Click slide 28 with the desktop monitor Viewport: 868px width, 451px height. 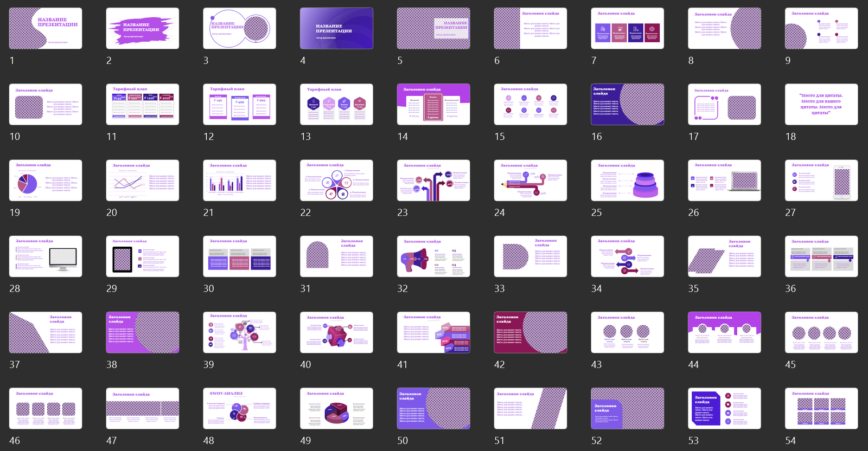pyautogui.click(x=46, y=256)
